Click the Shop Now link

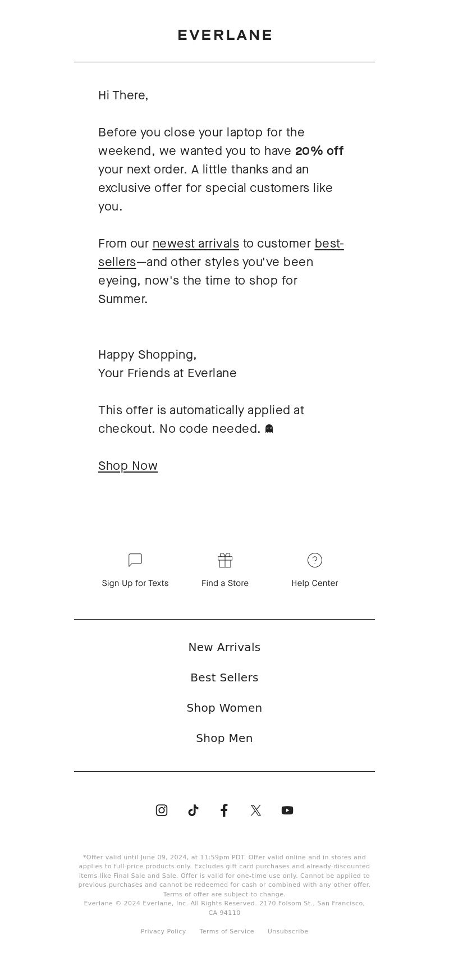128,466
